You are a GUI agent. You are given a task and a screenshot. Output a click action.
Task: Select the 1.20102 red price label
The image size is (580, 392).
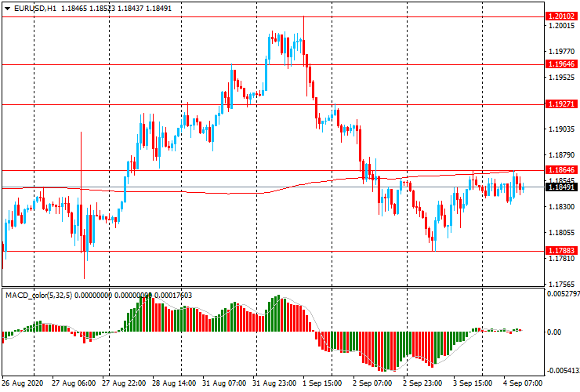(x=561, y=16)
